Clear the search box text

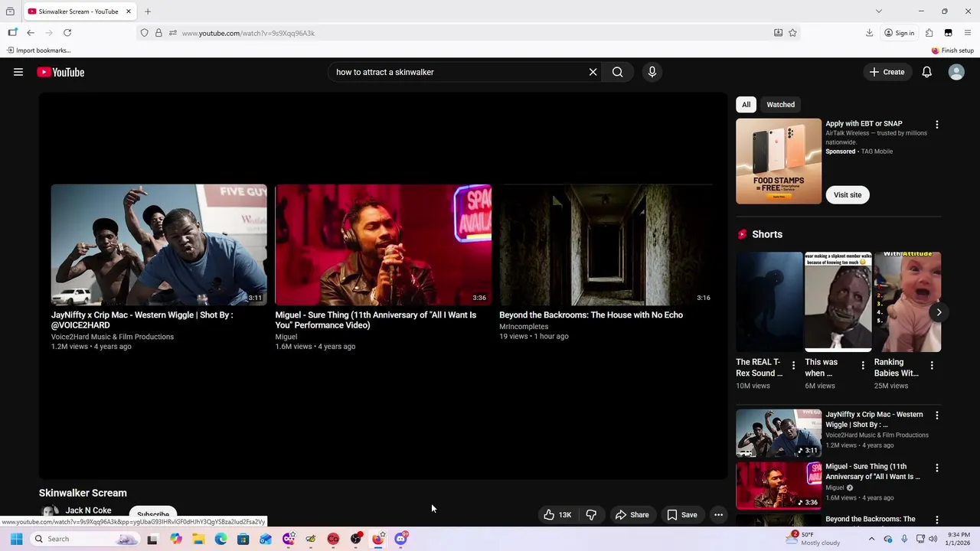[593, 72]
